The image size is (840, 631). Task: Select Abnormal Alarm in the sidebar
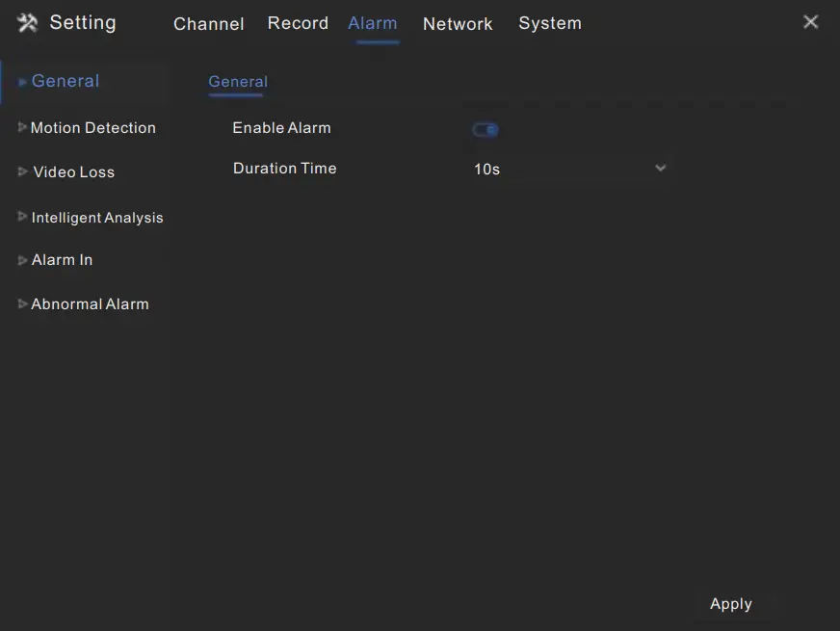(x=90, y=304)
